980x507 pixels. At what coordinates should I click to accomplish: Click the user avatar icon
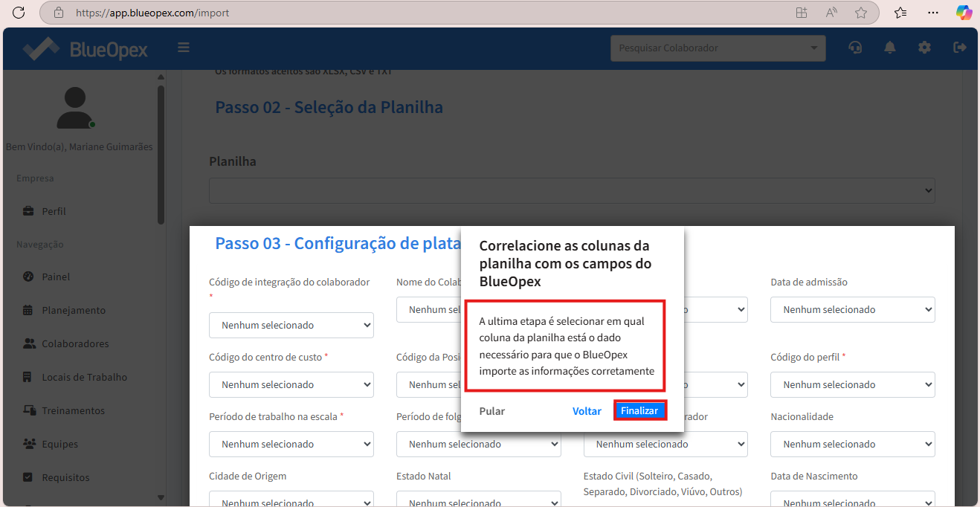(75, 107)
